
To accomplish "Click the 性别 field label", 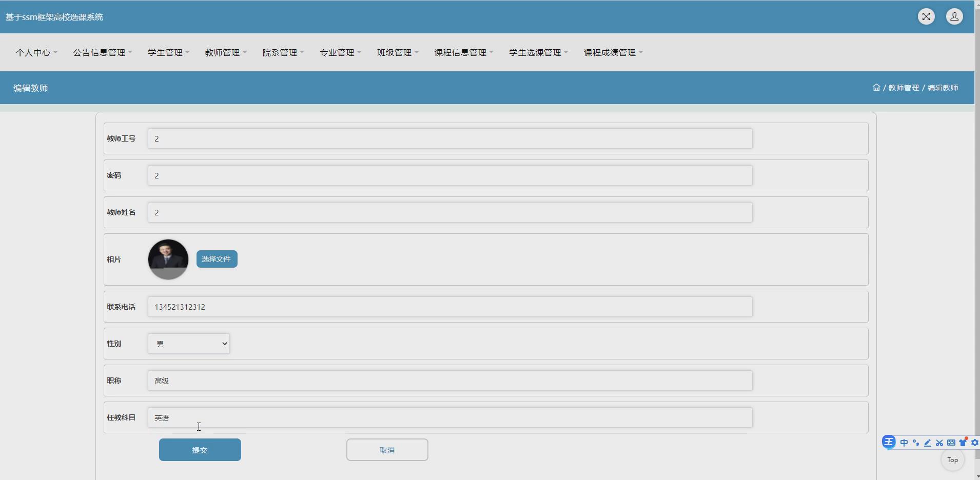I will tap(114, 344).
